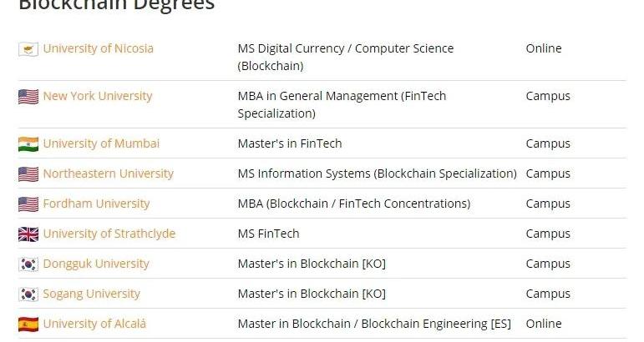Visit the University of Alcalá link

pos(94,324)
